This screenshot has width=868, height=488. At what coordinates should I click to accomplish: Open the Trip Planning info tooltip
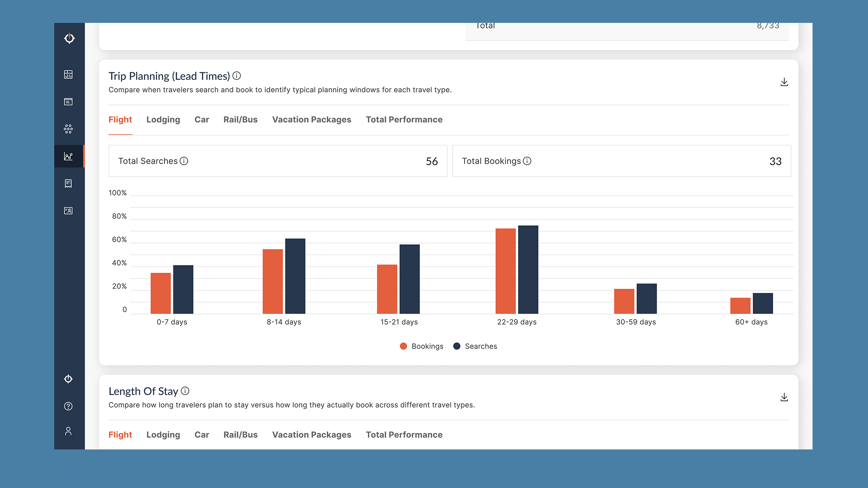(x=237, y=76)
